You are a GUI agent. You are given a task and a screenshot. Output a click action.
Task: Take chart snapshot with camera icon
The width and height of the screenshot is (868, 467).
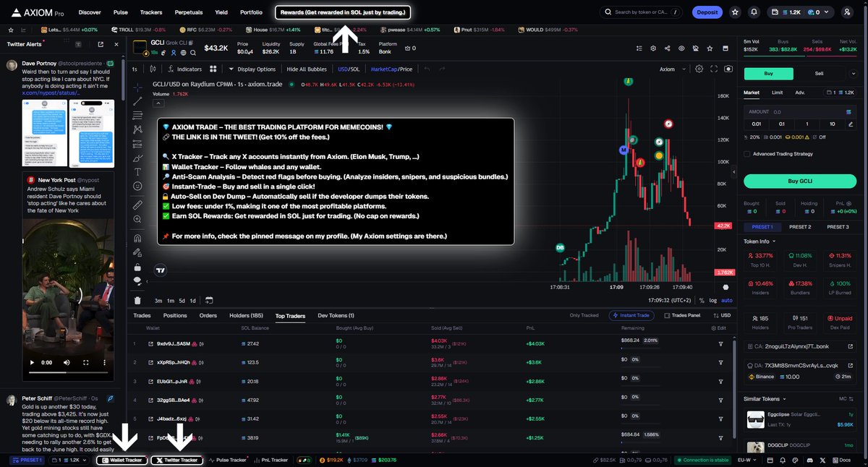(x=728, y=69)
